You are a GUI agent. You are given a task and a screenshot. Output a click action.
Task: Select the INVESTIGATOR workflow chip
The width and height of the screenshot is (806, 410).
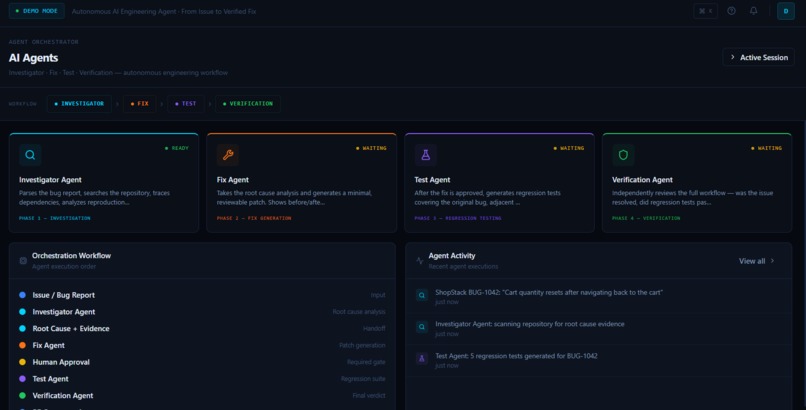[x=79, y=104]
